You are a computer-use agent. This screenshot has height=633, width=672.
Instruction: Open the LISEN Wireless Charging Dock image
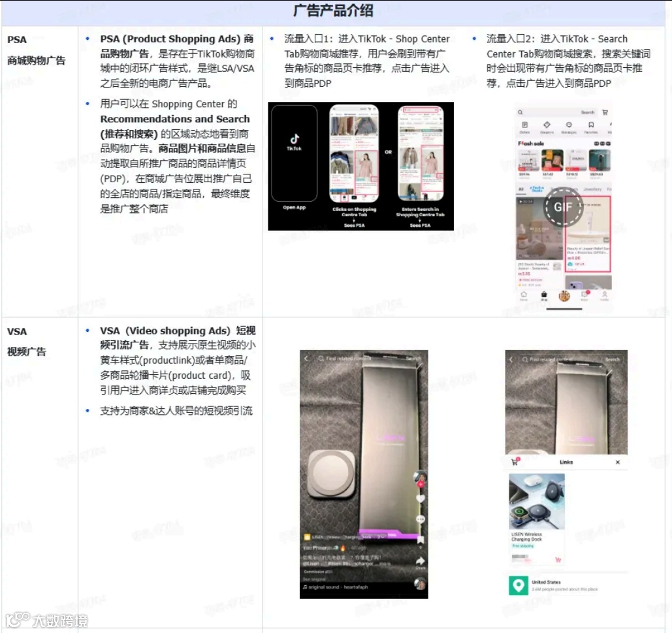(537, 501)
